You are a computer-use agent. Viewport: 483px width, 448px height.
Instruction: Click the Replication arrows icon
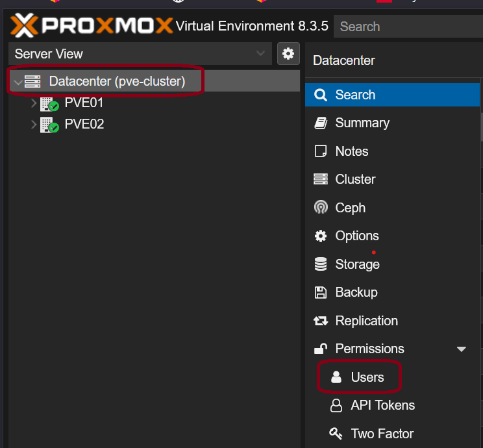point(321,321)
